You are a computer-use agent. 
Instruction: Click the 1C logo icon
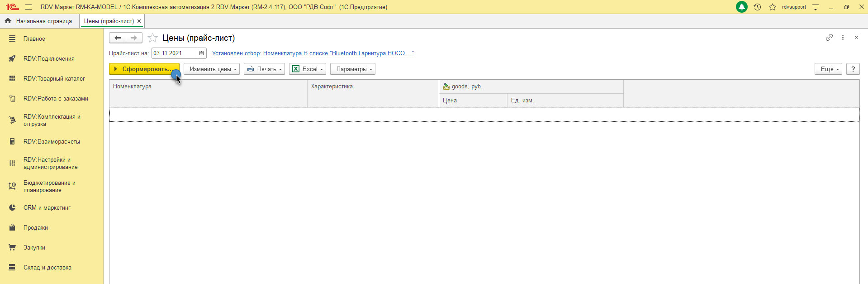click(12, 7)
